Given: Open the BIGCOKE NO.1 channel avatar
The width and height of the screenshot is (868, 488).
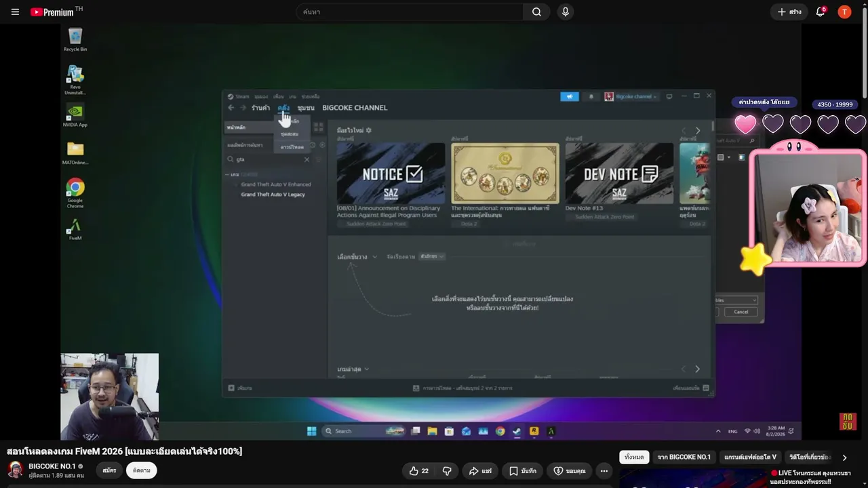Looking at the screenshot, I should [x=16, y=470].
